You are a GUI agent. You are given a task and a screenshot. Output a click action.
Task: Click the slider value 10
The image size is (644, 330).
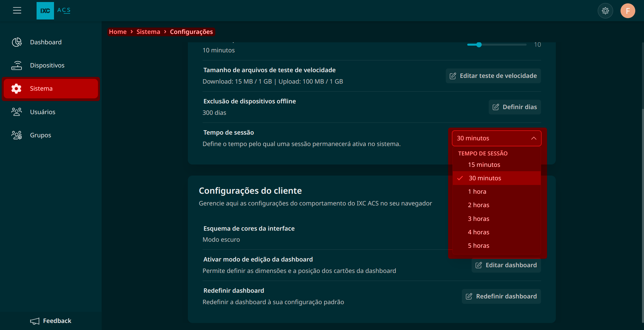tap(537, 45)
